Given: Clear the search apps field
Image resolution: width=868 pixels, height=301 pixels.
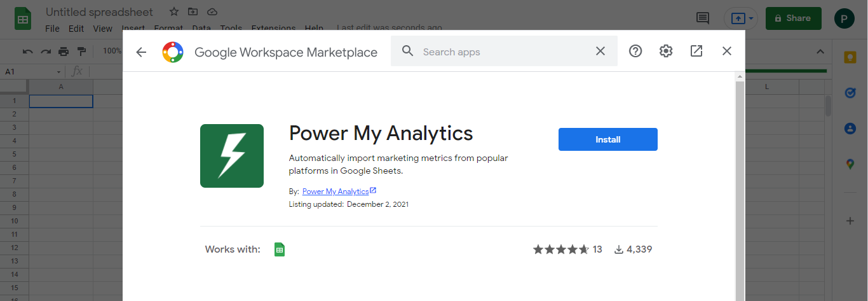Looking at the screenshot, I should tap(600, 52).
